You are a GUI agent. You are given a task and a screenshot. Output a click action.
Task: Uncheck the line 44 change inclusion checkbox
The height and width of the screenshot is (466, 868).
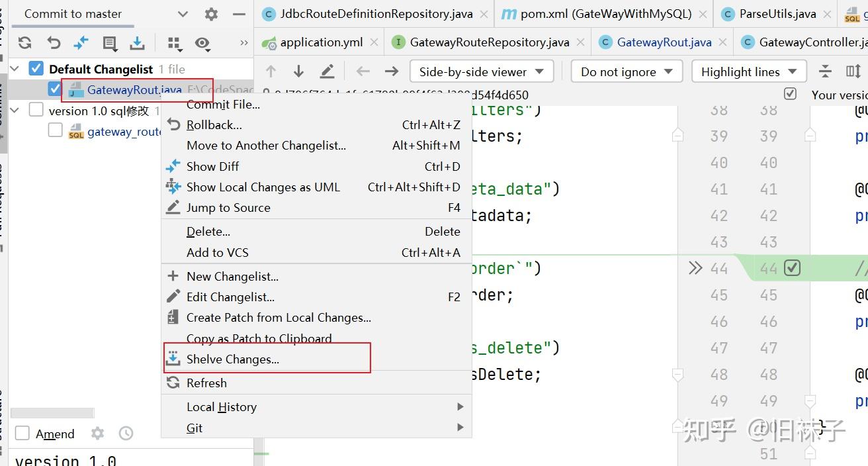(x=792, y=268)
